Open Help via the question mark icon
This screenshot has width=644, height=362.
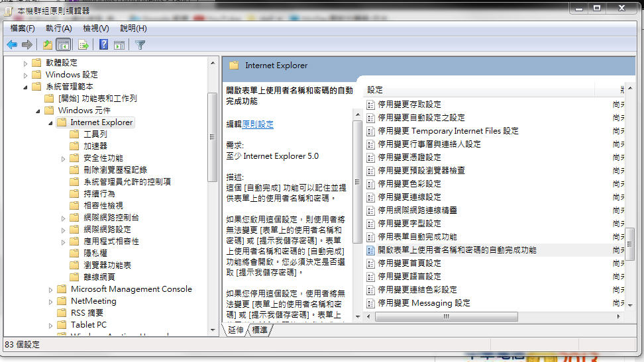[x=103, y=44]
